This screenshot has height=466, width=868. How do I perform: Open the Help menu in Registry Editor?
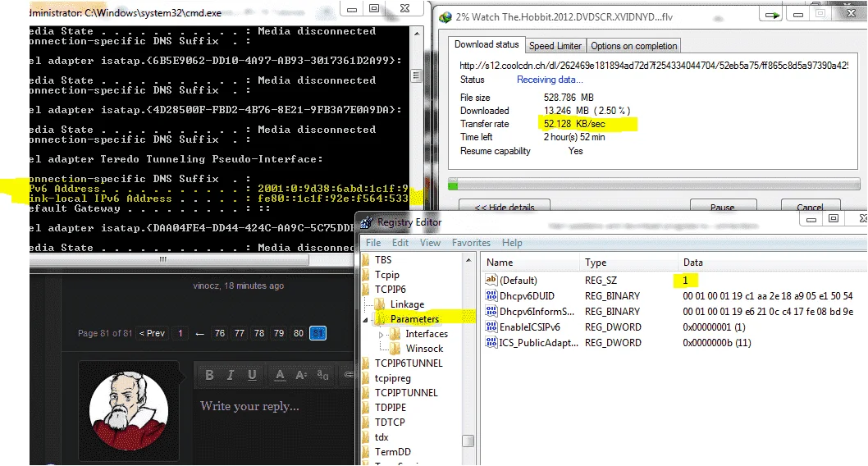512,242
